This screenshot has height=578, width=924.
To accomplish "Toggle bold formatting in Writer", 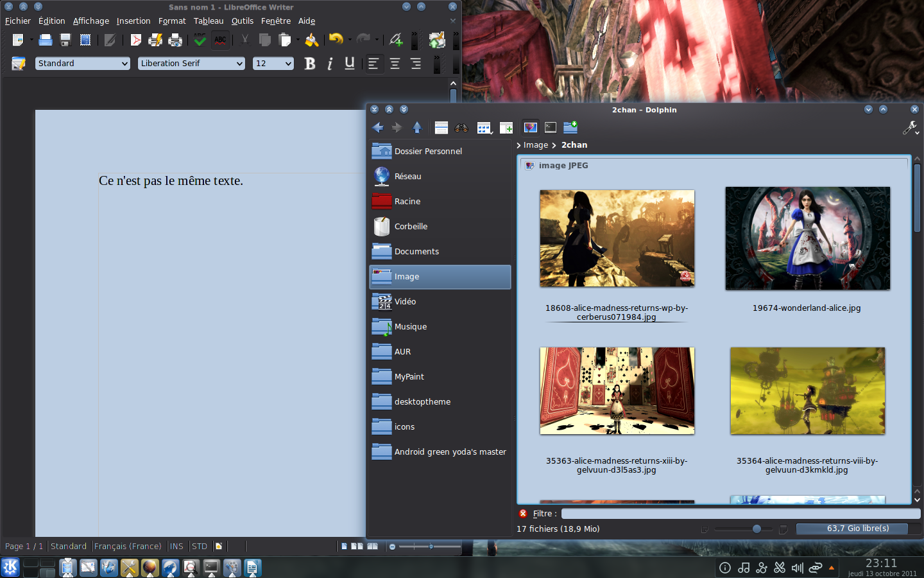I will [x=310, y=64].
